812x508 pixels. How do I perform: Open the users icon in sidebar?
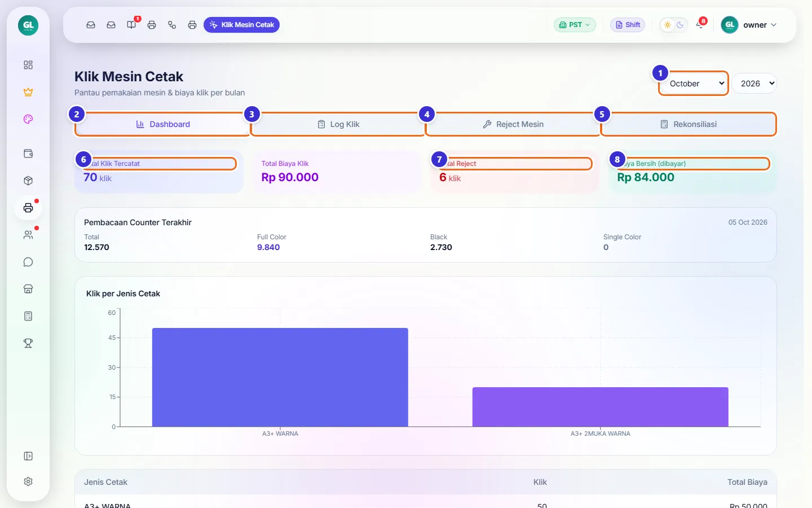(28, 235)
